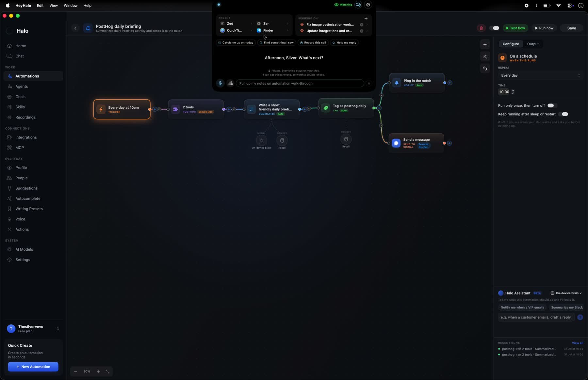Open notch panel settings gear icon

pyautogui.click(x=368, y=5)
